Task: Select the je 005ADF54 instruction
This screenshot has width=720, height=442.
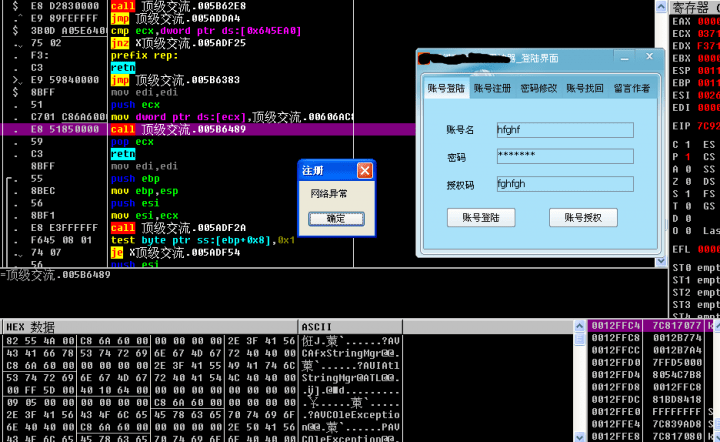Action: coord(175,252)
